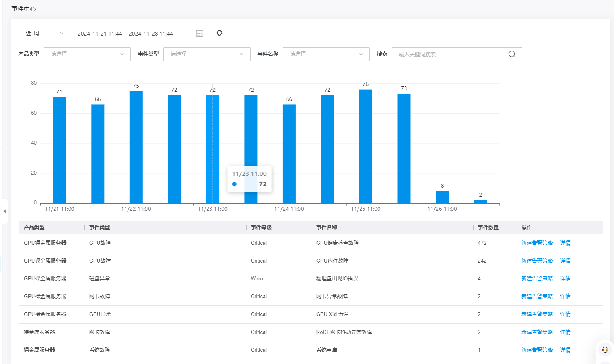
Task: Click 新建告警策略 for GPU健康检查故障
Action: (x=536, y=243)
